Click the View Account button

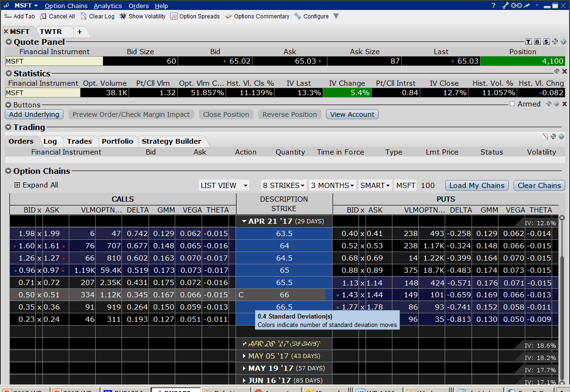coord(352,114)
